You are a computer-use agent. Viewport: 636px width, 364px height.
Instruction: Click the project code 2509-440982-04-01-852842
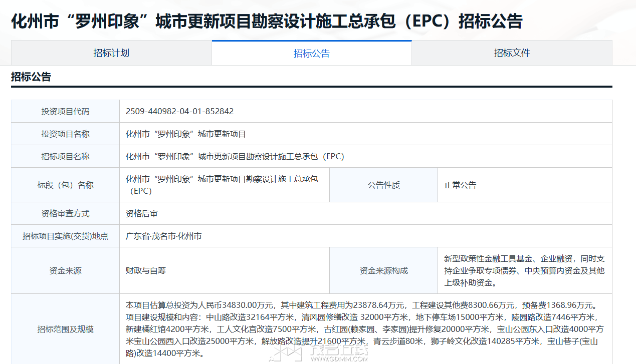(179, 111)
